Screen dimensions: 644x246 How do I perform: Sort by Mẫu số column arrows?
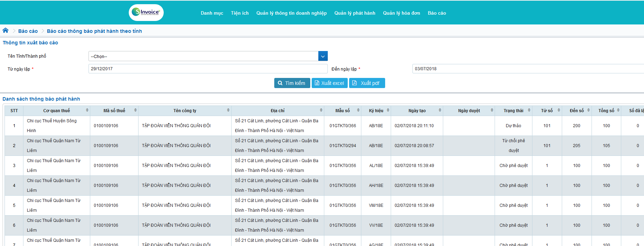coord(358,110)
